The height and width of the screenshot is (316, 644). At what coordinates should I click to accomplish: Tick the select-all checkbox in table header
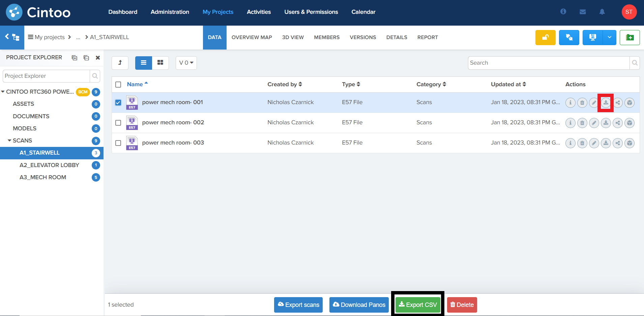[118, 85]
